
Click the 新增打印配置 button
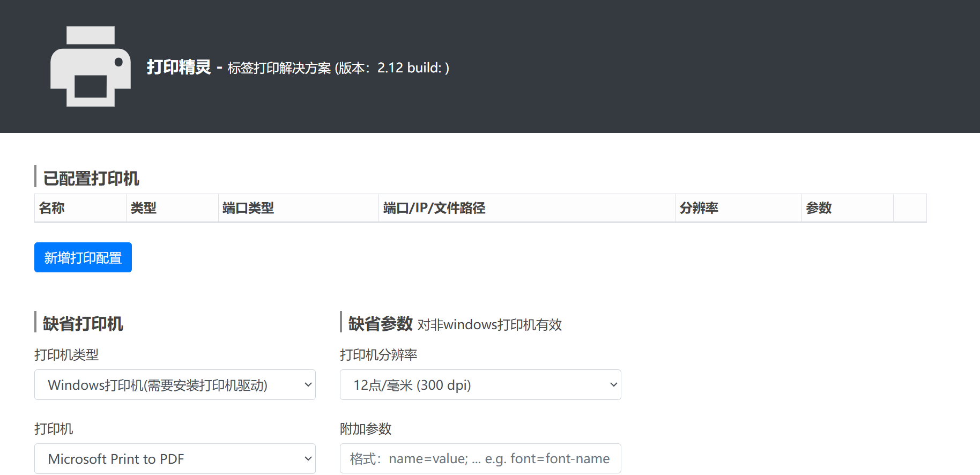click(83, 257)
